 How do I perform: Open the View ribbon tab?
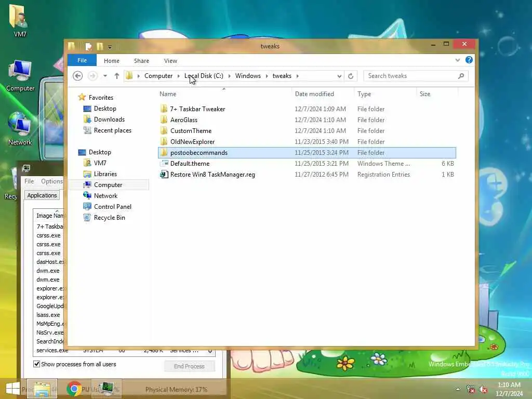(x=170, y=61)
